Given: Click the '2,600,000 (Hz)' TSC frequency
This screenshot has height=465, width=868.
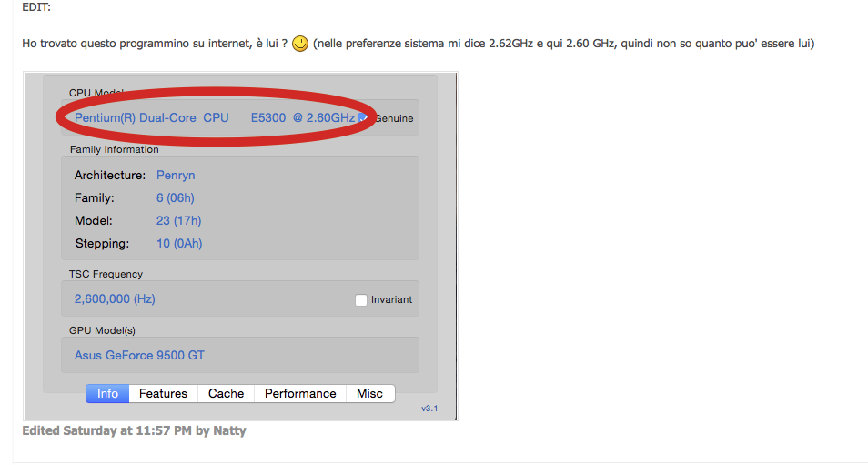Looking at the screenshot, I should (115, 298).
